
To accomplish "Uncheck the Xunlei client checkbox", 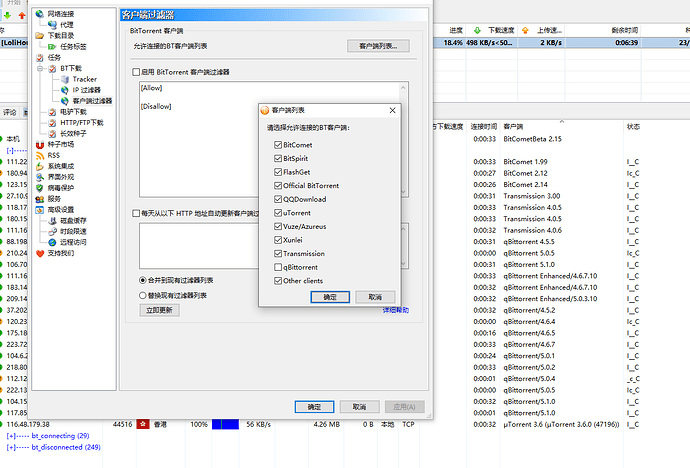I will [278, 240].
